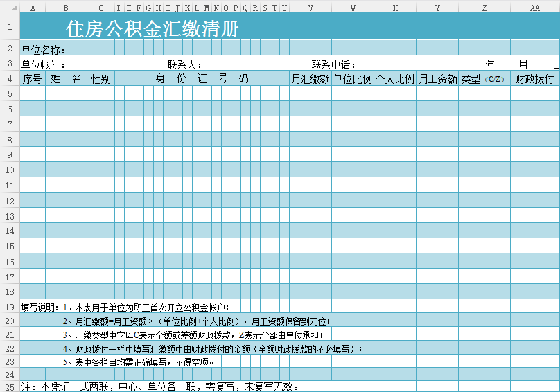Click the title cell 住房公积金汇缴清册
Screen dimensions: 560x392
(x=152, y=29)
